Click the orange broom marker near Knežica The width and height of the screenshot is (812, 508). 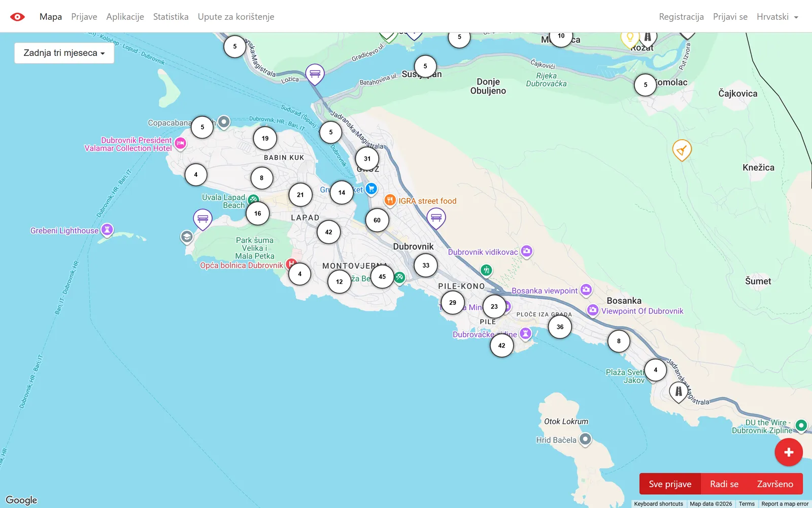(x=682, y=150)
